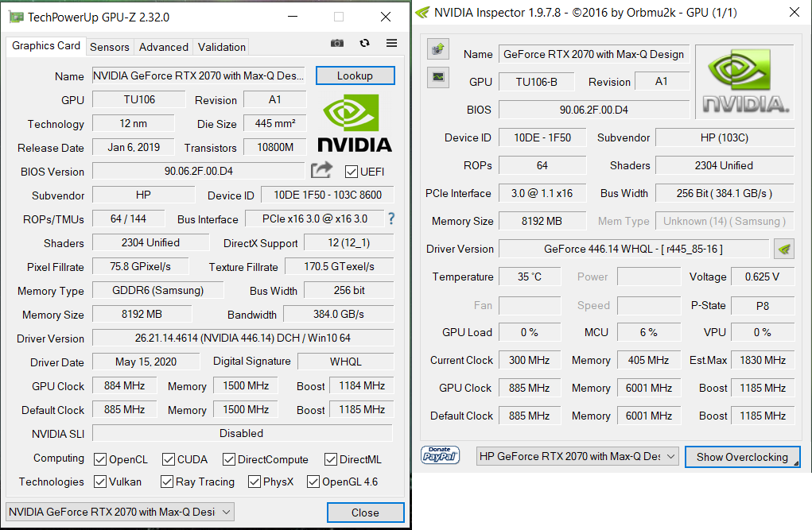Screen dimensions: 812x530
Task: Minimize the GPU-Z window
Action: [293, 17]
